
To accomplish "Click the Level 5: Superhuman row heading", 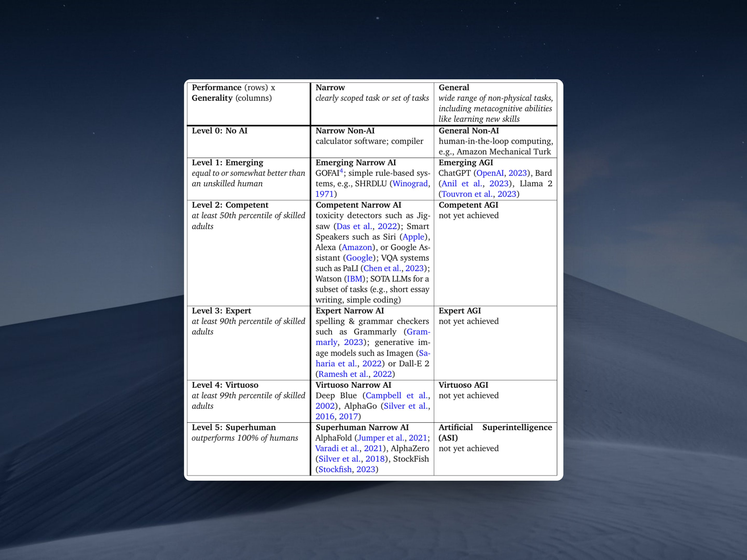I will 234,427.
